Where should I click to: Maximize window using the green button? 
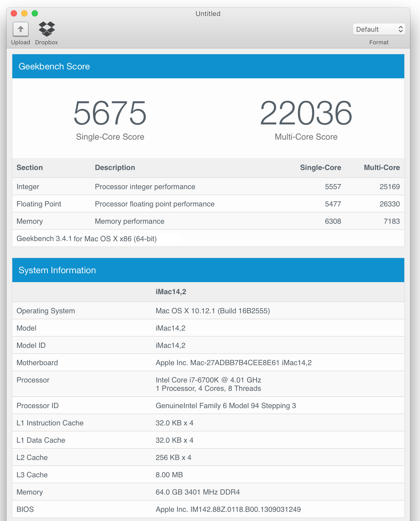coord(35,13)
